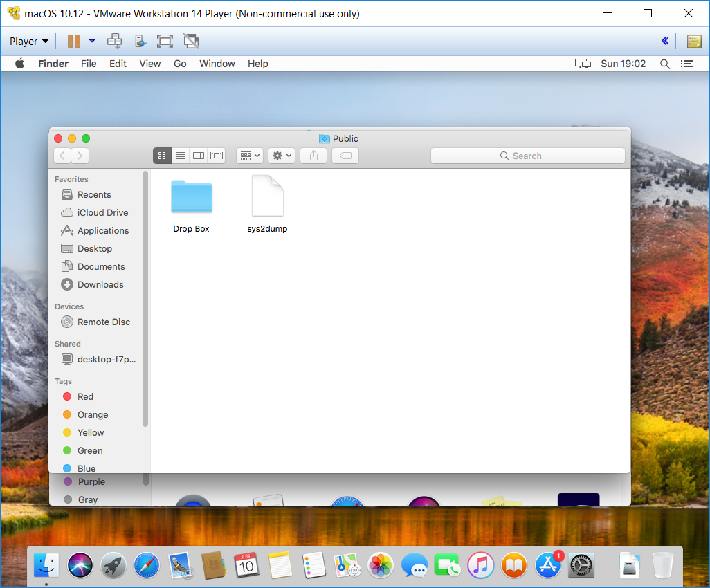The image size is (710, 588).
Task: Open the VMware notes icon
Action: 694,42
